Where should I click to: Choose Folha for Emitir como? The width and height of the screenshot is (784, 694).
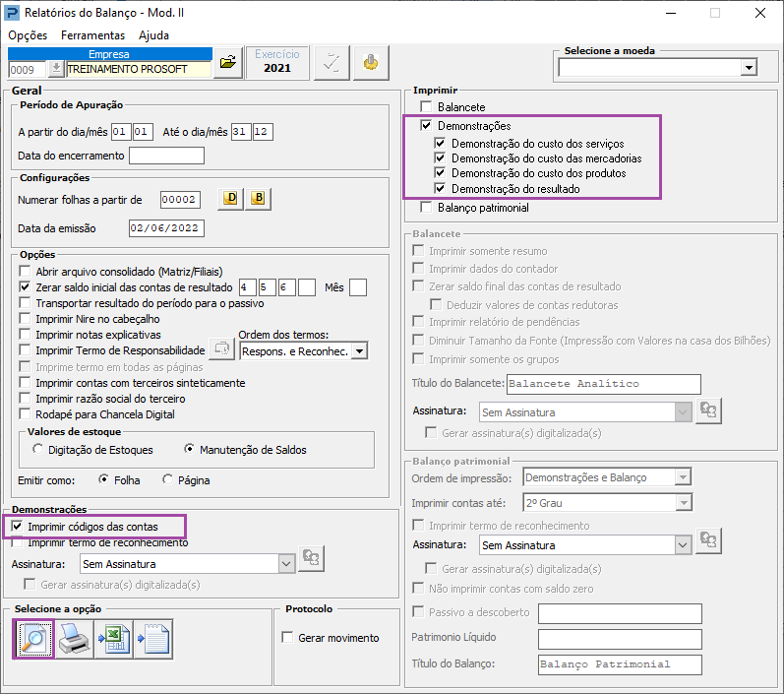point(104,479)
